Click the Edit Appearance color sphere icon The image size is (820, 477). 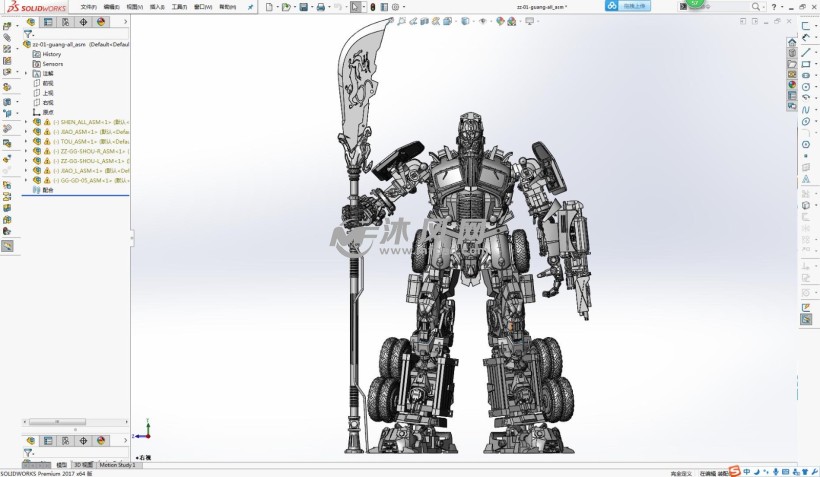click(500, 21)
